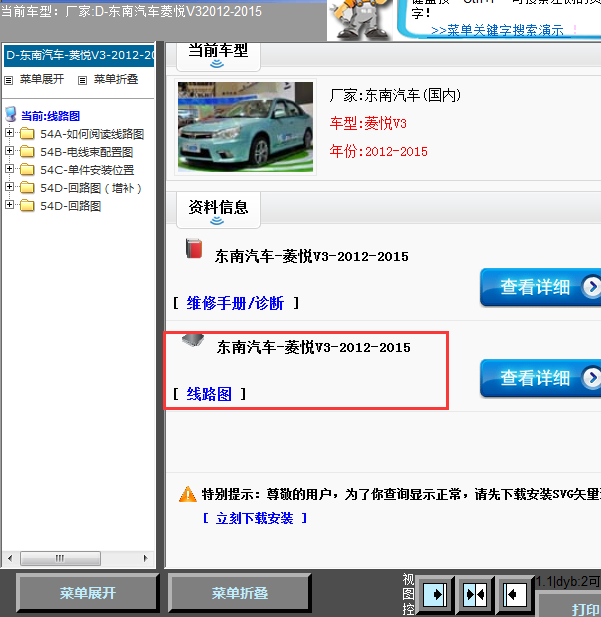This screenshot has width=601, height=617.
Task: Click the collapse chevron under 当前车型 tab
Action: [217, 64]
